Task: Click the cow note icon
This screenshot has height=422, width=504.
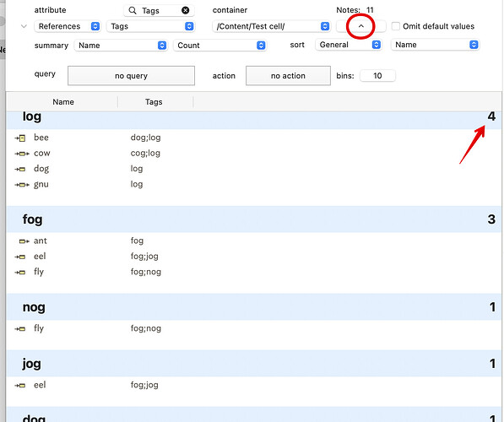Action: 22,154
